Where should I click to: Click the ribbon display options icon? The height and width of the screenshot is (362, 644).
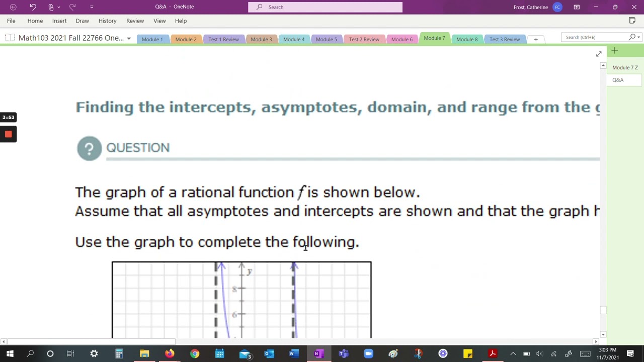click(x=577, y=7)
